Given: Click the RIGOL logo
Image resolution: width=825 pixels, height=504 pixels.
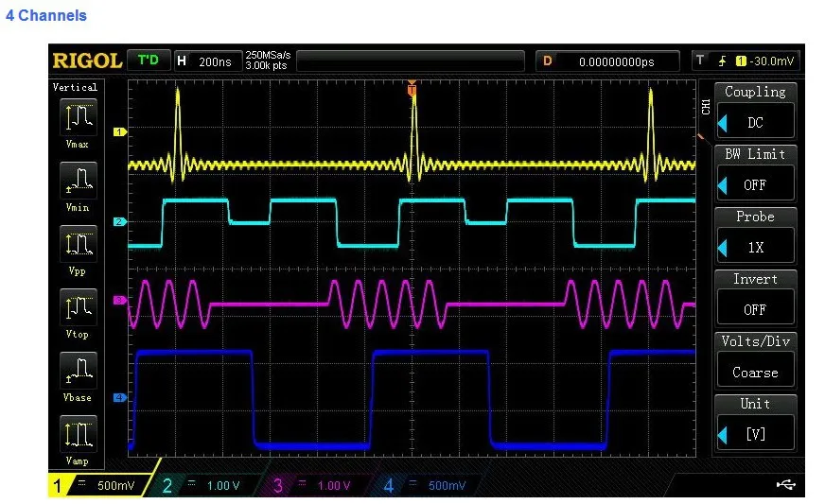Looking at the screenshot, I should coord(87,61).
